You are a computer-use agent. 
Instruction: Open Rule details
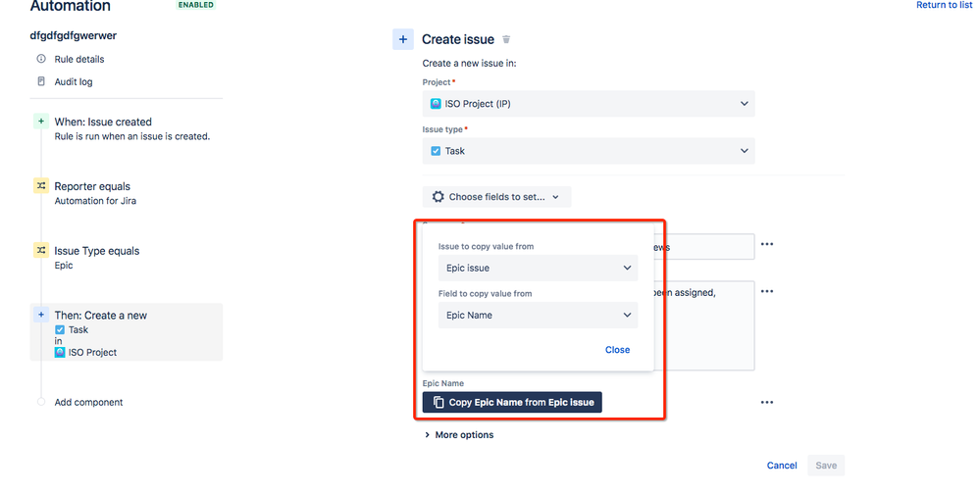(x=79, y=60)
